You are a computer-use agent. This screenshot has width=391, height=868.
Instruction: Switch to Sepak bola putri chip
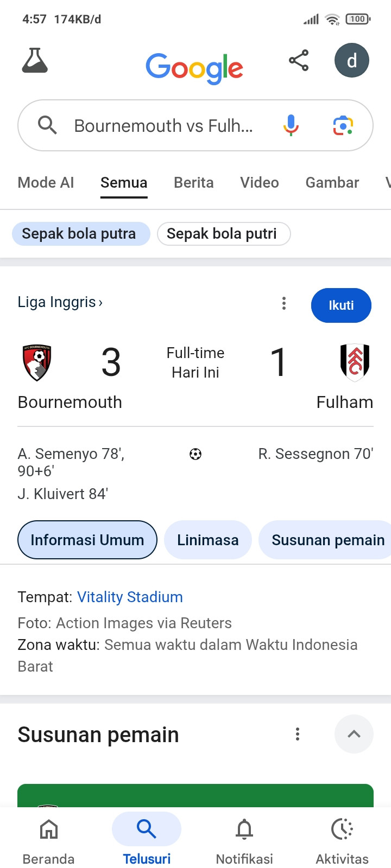click(223, 234)
